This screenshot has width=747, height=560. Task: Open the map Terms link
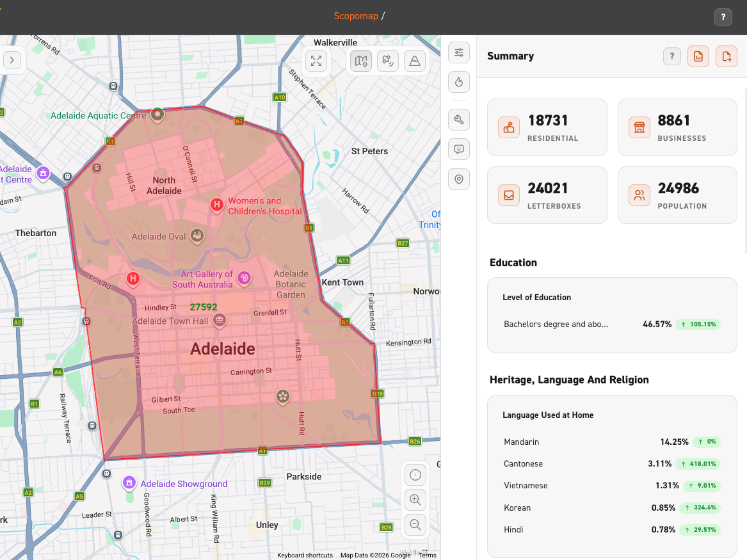(x=428, y=556)
